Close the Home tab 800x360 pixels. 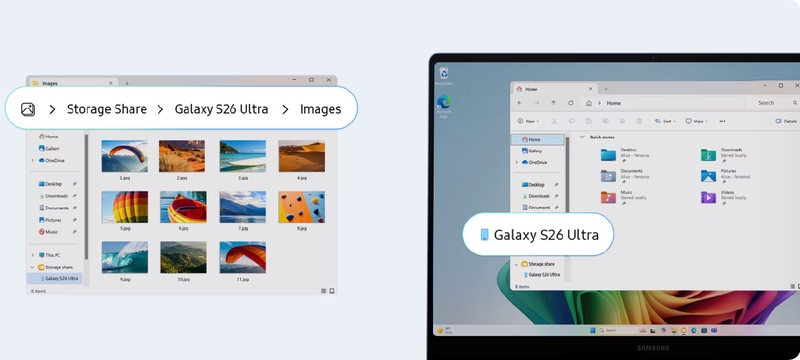point(590,89)
